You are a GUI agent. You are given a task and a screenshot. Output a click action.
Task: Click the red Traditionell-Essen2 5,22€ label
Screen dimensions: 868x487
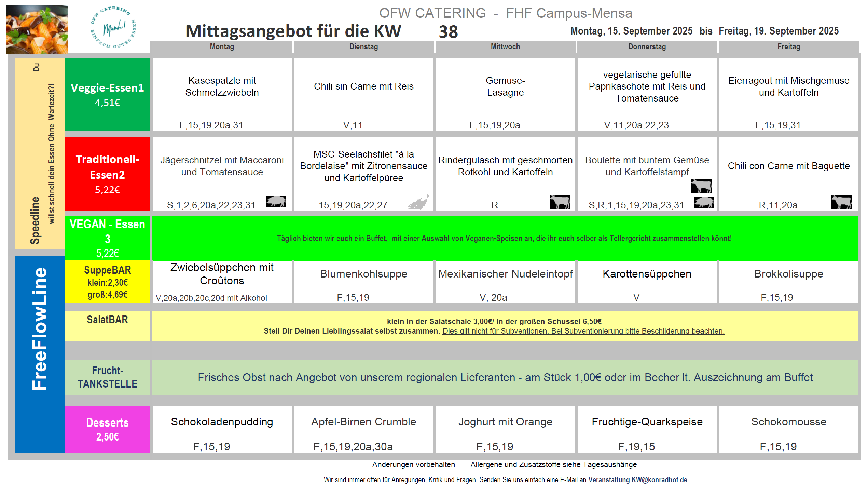[107, 174]
